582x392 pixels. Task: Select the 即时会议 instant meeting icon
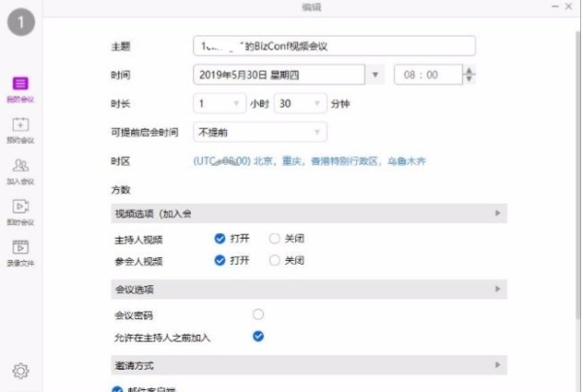point(21,207)
